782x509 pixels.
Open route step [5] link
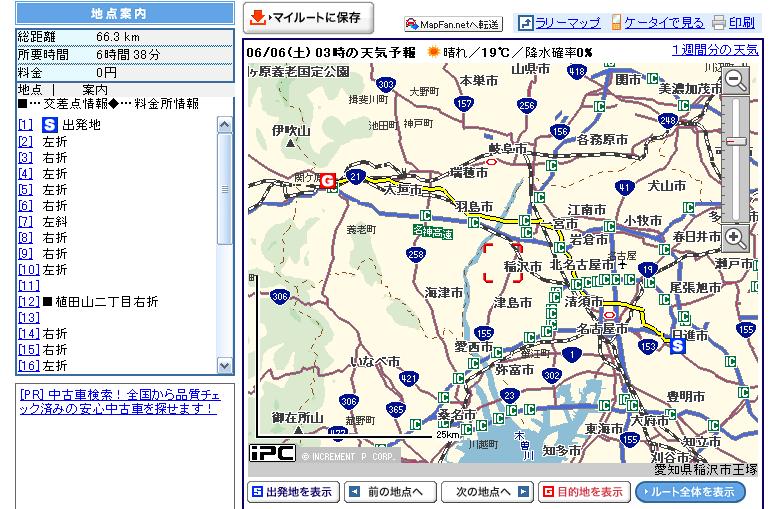click(25, 189)
